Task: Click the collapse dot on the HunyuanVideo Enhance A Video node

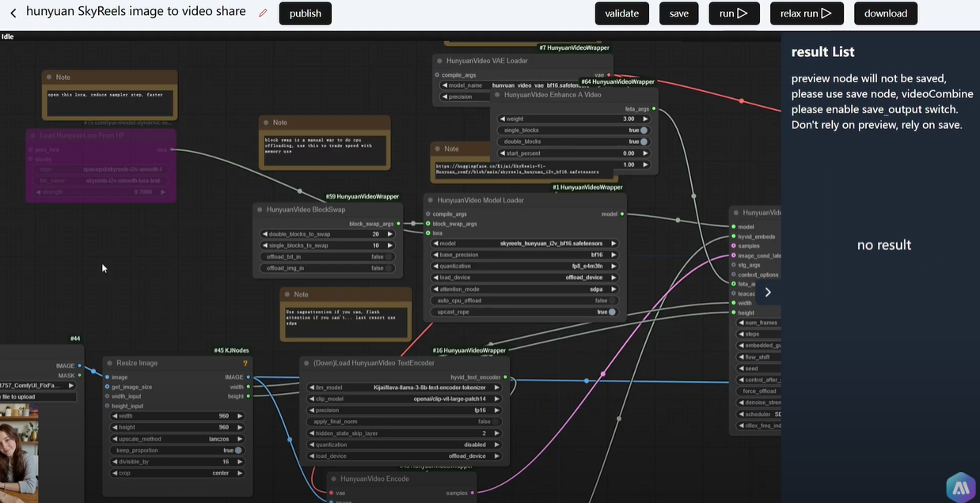Action: pos(497,95)
